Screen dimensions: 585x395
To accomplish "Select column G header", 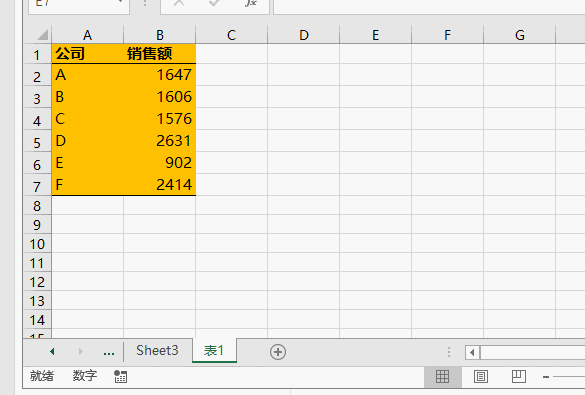I will coord(520,35).
